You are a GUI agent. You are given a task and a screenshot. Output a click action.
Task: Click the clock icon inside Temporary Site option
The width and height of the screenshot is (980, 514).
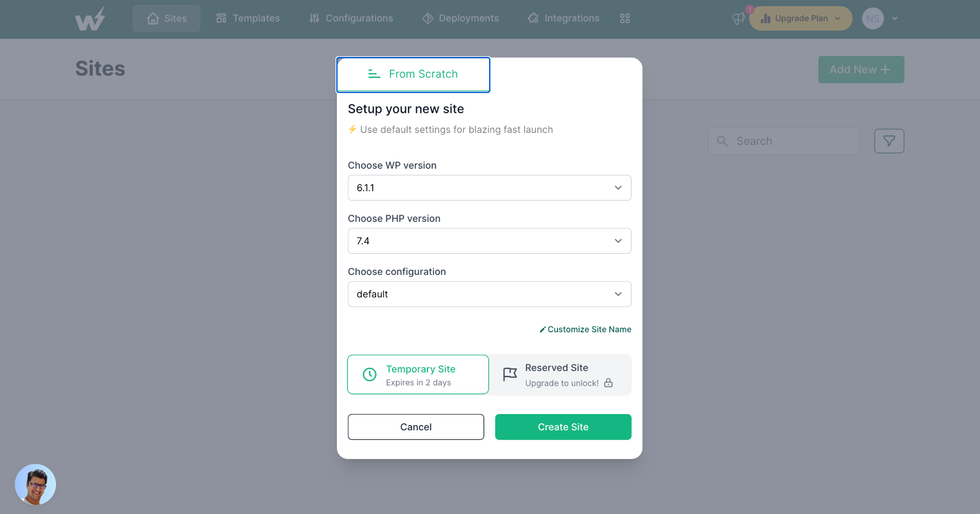369,374
